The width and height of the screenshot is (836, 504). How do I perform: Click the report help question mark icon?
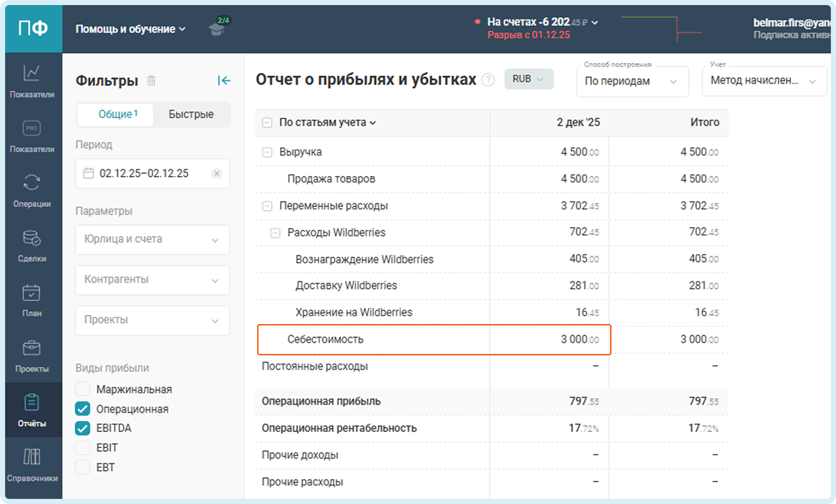tap(488, 80)
